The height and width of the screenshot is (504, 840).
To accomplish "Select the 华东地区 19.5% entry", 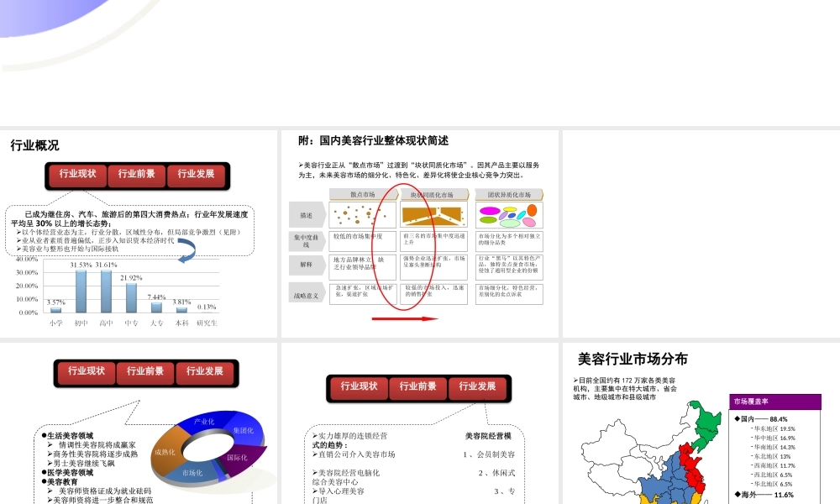I will click(x=774, y=429).
